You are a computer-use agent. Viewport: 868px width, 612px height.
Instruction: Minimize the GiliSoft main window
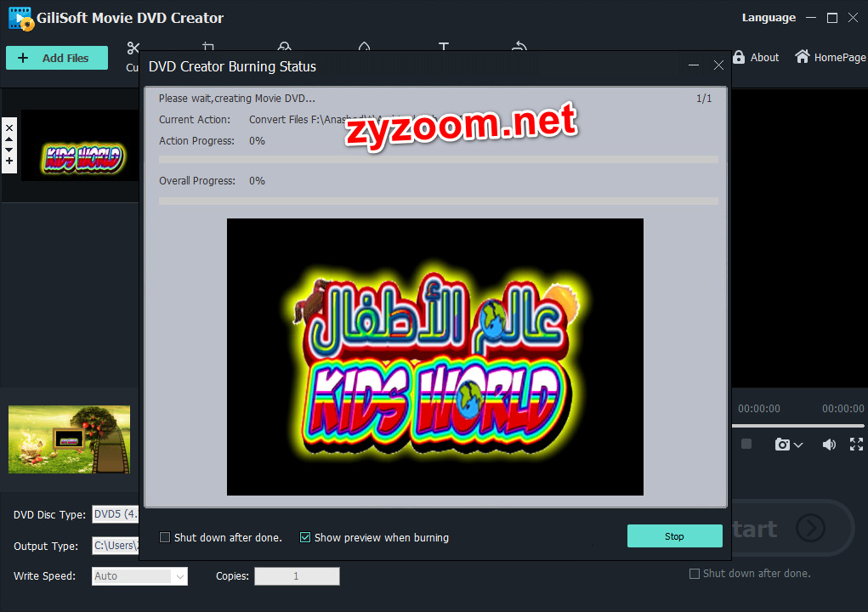[811, 18]
